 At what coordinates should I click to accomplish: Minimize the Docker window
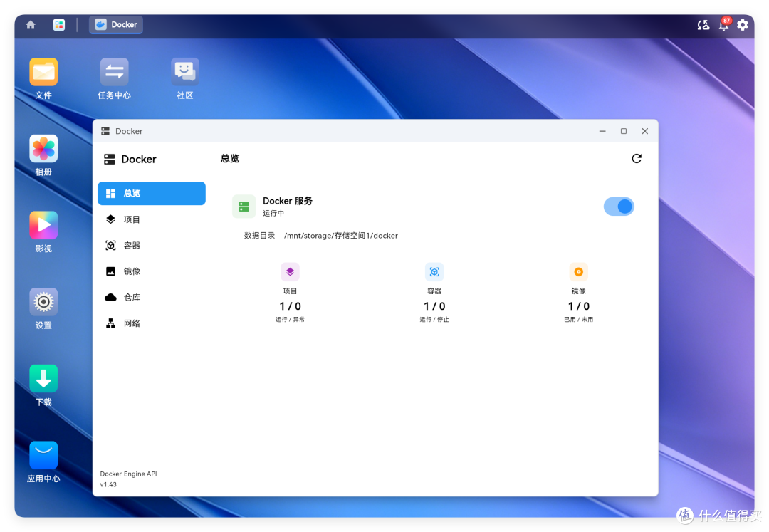click(602, 131)
